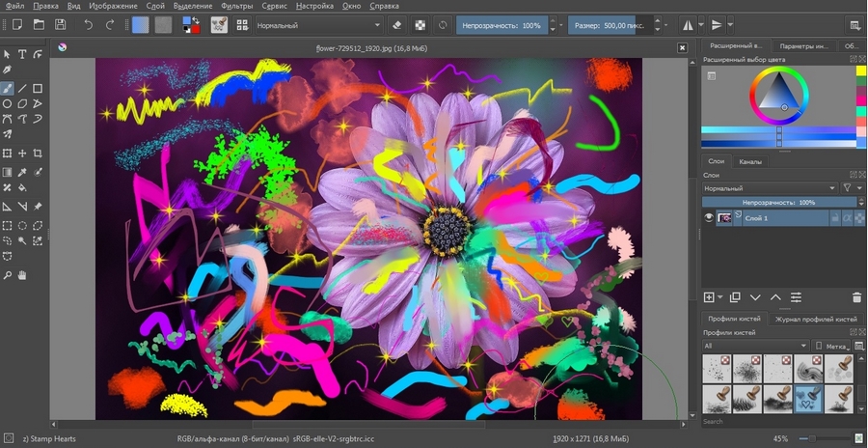Select the Zoom magnifier tool

7,275
